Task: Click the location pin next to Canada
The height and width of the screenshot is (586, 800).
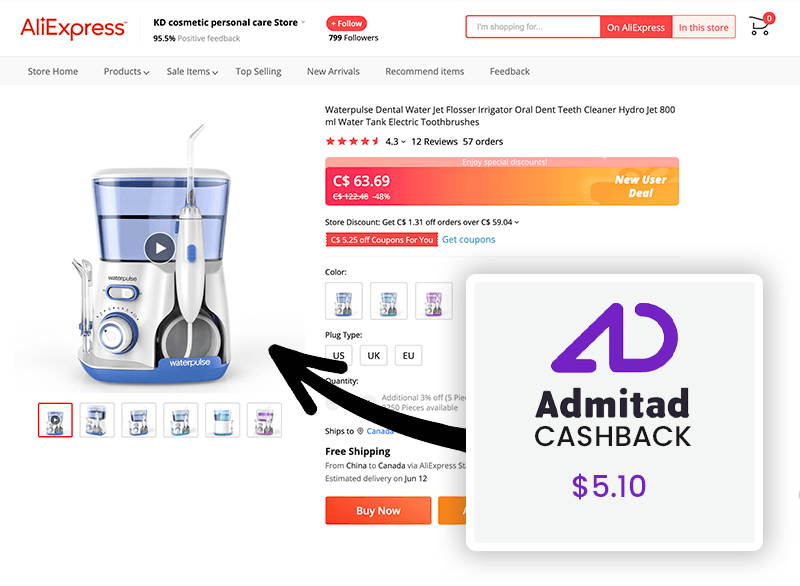Action: [x=360, y=431]
